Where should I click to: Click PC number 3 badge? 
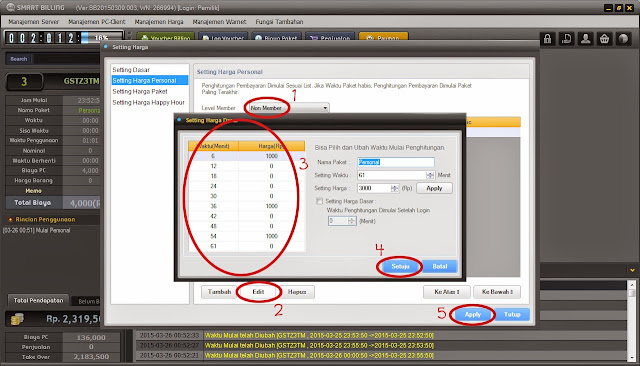click(x=24, y=82)
